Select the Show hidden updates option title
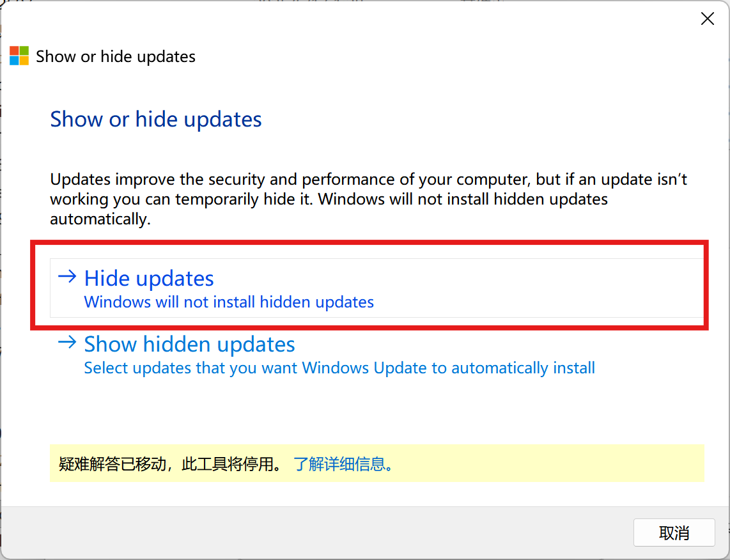This screenshot has height=560, width=730. (189, 345)
